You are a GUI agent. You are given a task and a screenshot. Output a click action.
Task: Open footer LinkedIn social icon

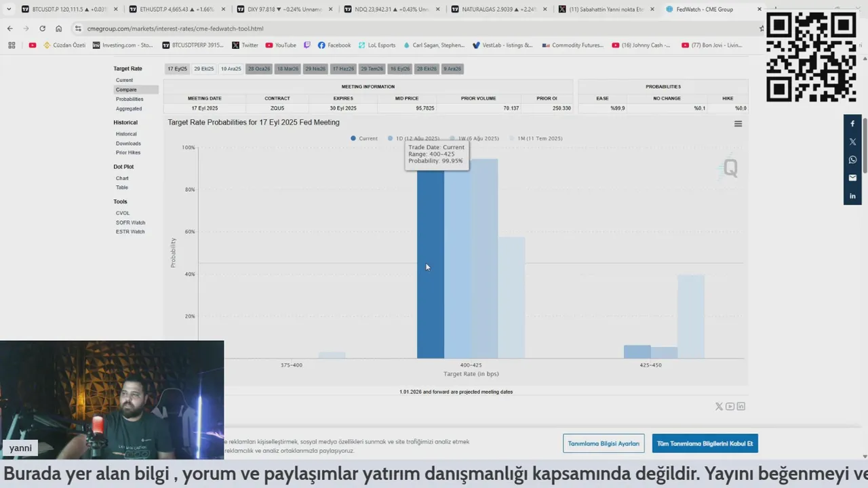741,407
